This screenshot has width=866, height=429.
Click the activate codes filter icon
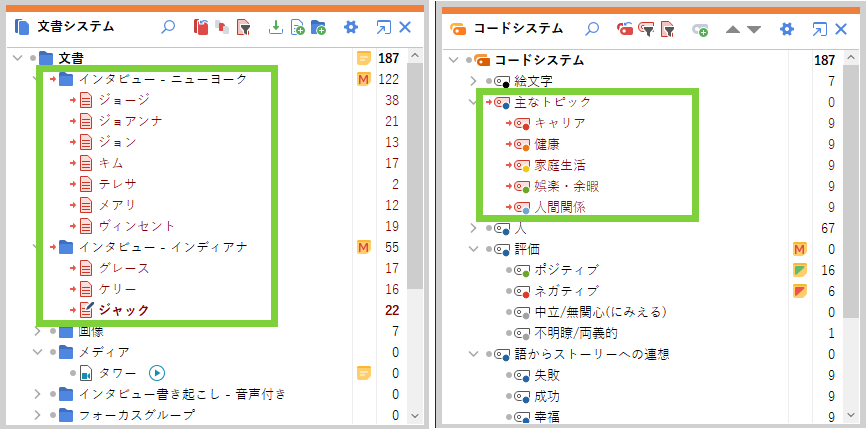coord(646,29)
